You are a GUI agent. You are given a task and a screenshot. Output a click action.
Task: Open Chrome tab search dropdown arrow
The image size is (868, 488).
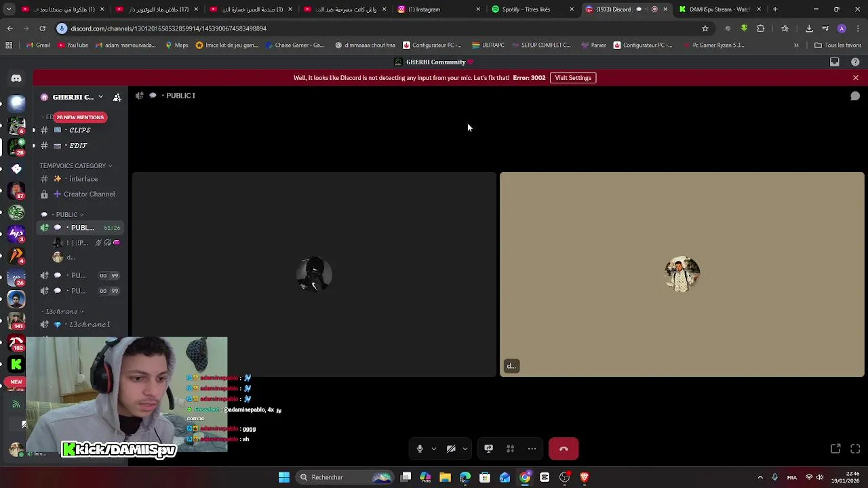coord(9,9)
